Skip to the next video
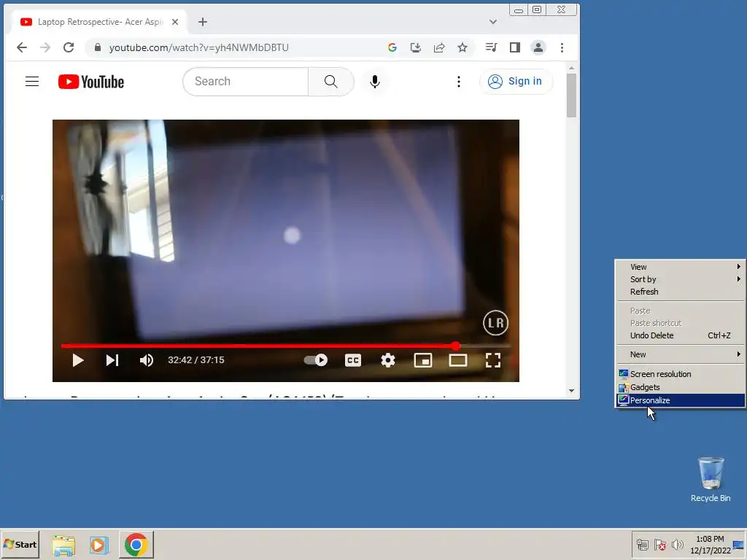Viewport: 747px width, 560px height. pos(112,360)
